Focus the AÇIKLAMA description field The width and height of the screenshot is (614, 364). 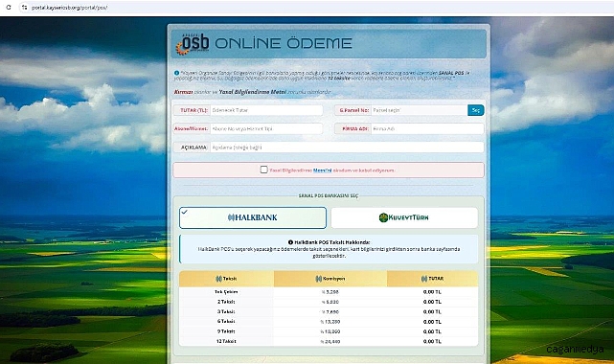pyautogui.click(x=347, y=148)
